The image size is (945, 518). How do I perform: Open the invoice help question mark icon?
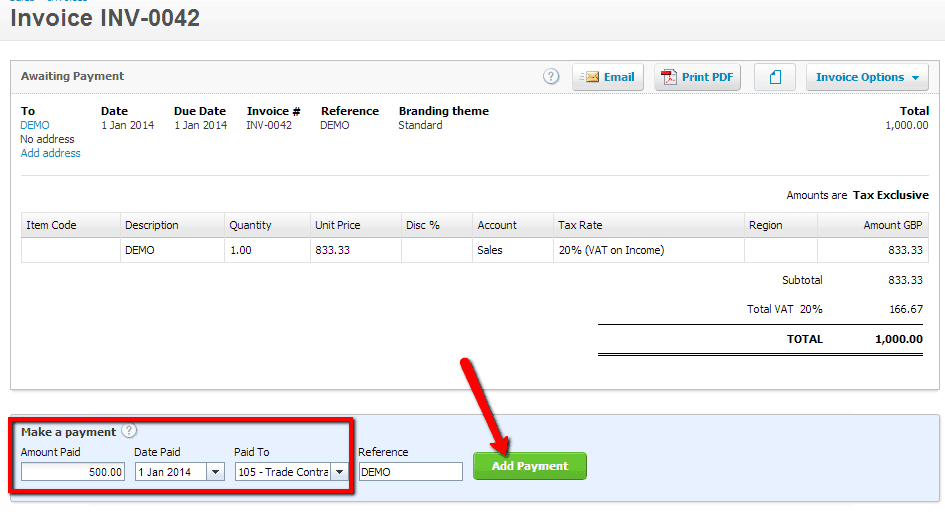(x=551, y=77)
